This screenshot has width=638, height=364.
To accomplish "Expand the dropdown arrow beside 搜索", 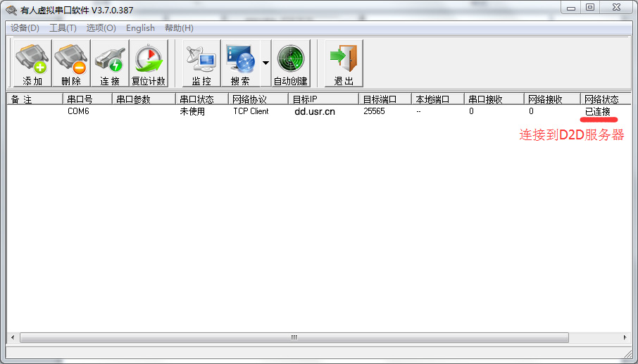I will (265, 63).
